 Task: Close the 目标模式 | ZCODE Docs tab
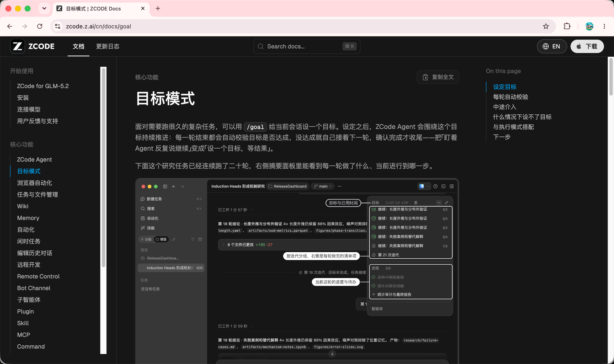[x=143, y=9]
